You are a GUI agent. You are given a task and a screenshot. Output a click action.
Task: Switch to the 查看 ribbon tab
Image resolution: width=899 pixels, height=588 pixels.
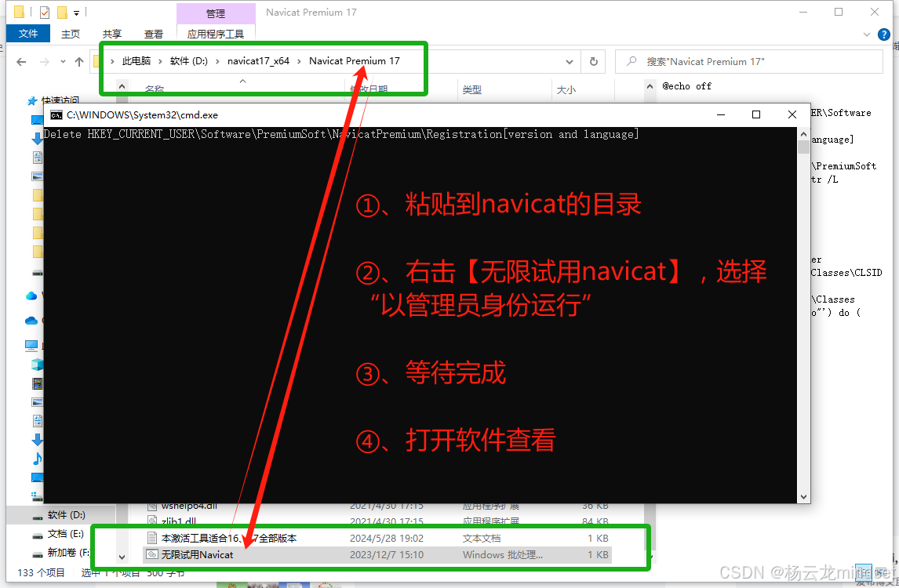point(153,34)
